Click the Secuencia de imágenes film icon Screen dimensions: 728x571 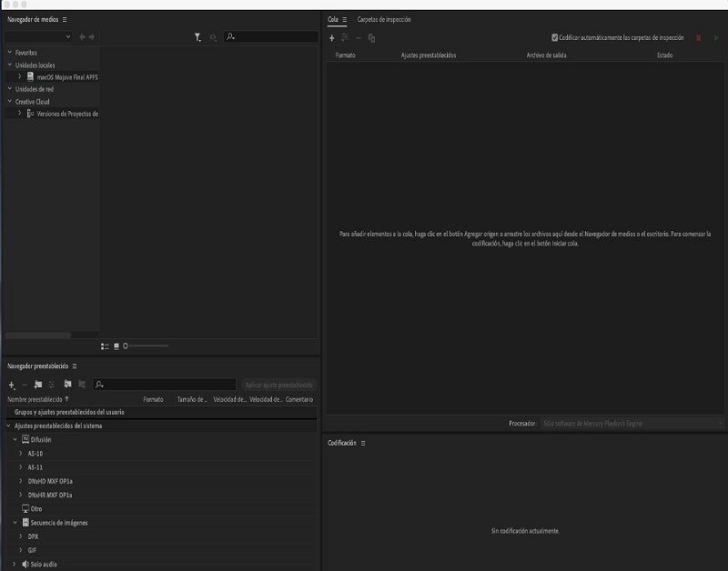tap(25, 522)
